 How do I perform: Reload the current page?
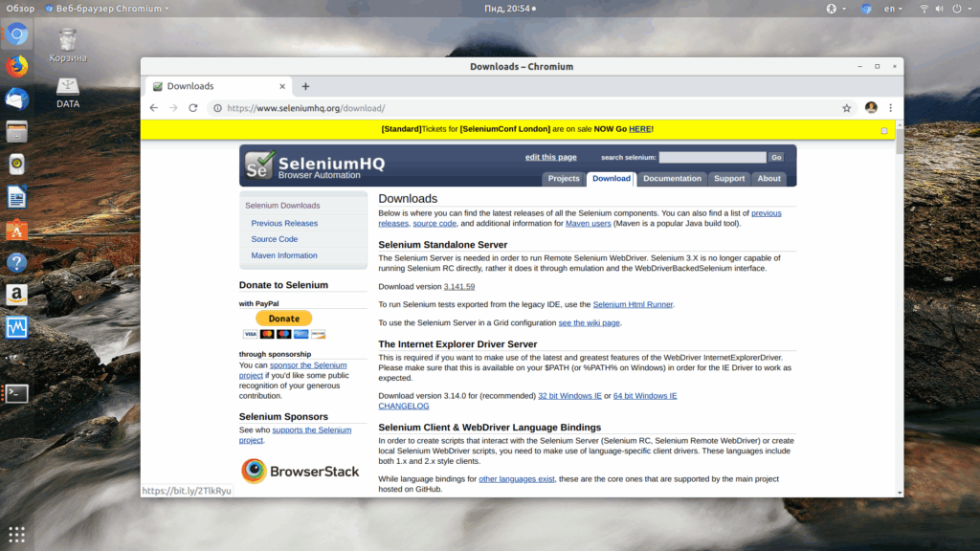coord(193,108)
